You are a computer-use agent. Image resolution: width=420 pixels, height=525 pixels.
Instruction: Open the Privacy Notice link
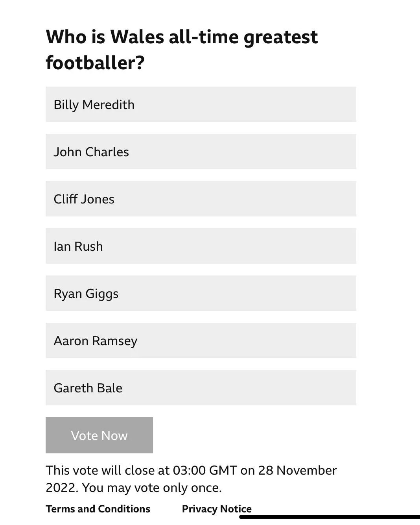tap(217, 509)
